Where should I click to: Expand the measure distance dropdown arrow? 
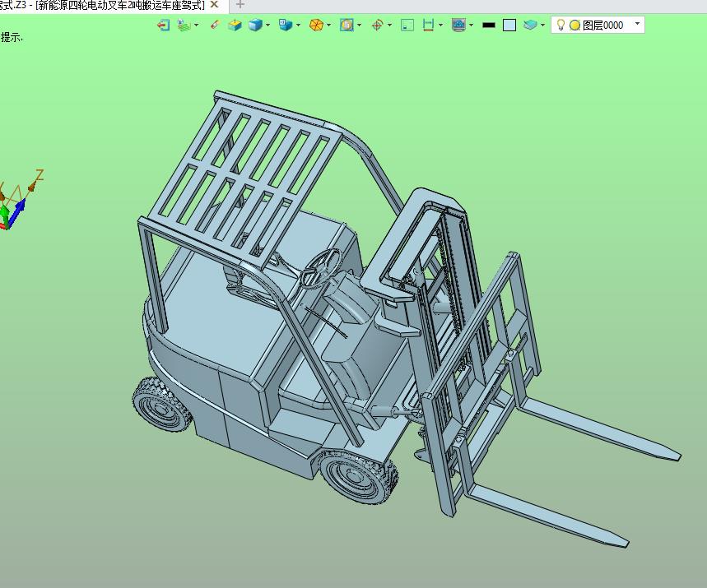440,25
